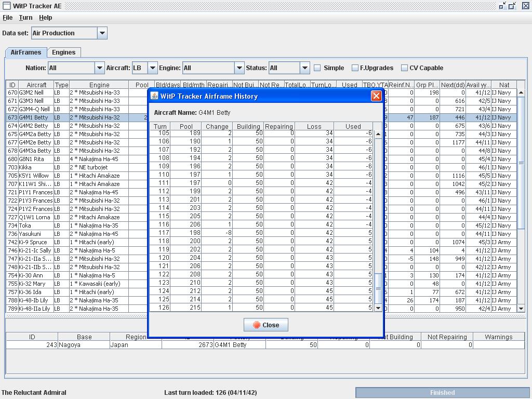Click scroll up arrow of main airframes table
The width and height of the screenshot is (532, 399).
point(521,92)
